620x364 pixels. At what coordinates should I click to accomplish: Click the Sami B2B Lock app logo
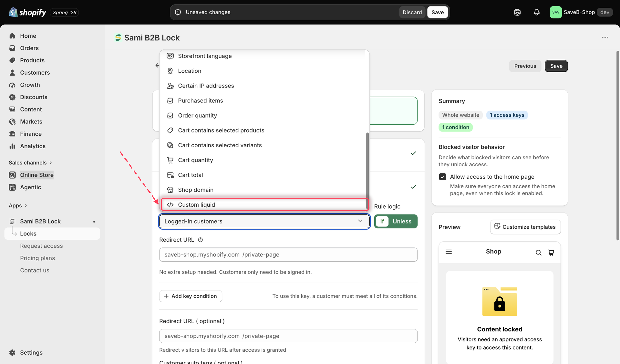click(118, 38)
